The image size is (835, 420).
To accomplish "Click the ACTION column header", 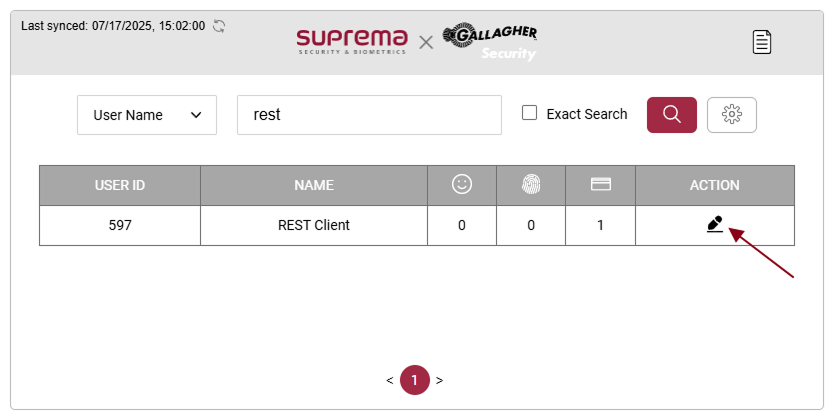I will click(714, 185).
